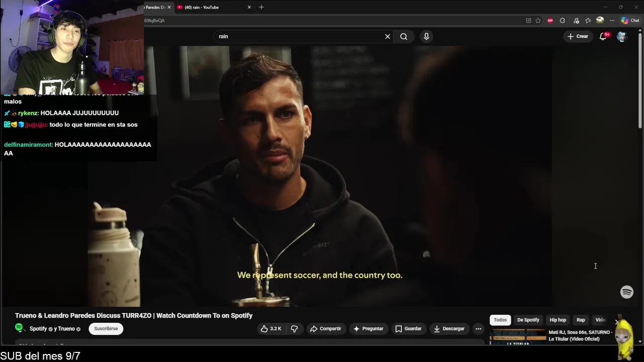This screenshot has height=362, width=644.
Task: Click the Compartir share button
Action: [x=326, y=329]
